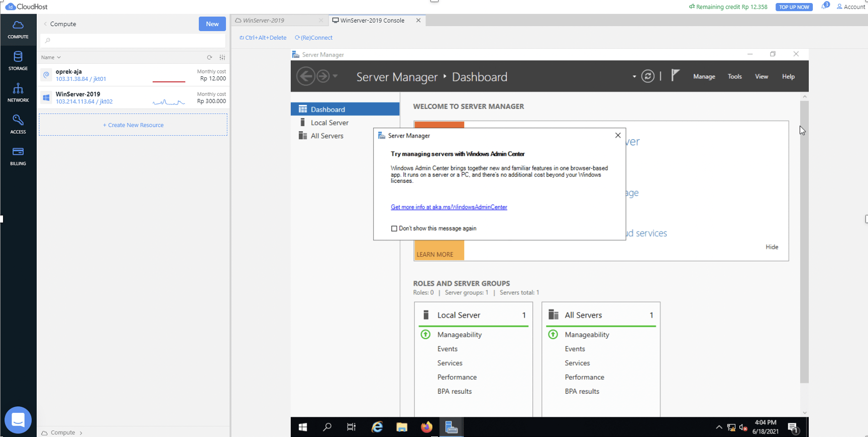Select the oprek-aja server row
The image size is (868, 437).
(x=133, y=75)
